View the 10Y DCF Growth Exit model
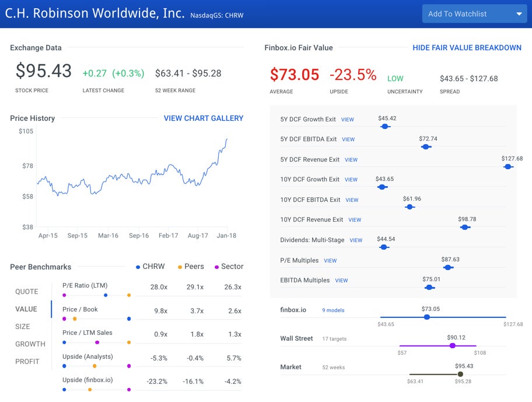532x402 pixels. (x=351, y=180)
